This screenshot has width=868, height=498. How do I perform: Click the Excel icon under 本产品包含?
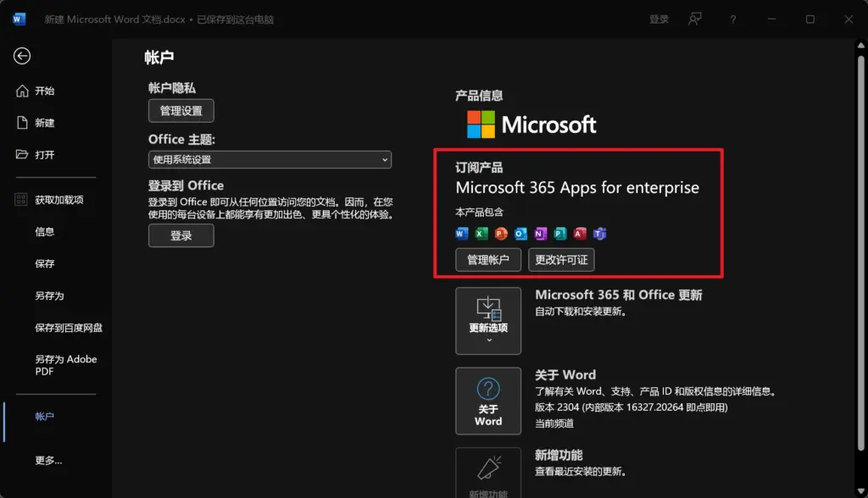(481, 234)
